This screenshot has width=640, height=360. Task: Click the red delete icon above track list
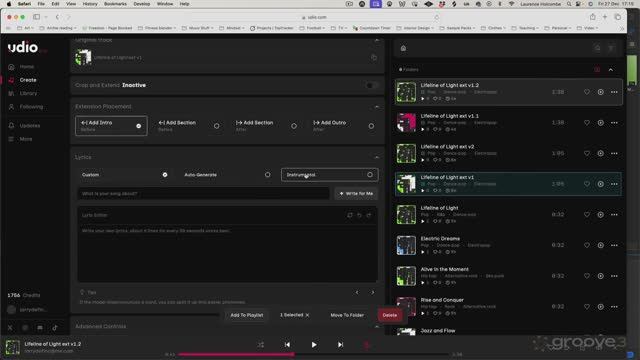coord(597,70)
